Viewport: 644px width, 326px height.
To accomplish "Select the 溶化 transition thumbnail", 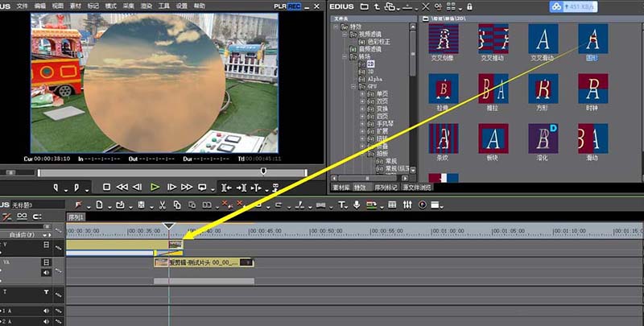I will pyautogui.click(x=543, y=138).
